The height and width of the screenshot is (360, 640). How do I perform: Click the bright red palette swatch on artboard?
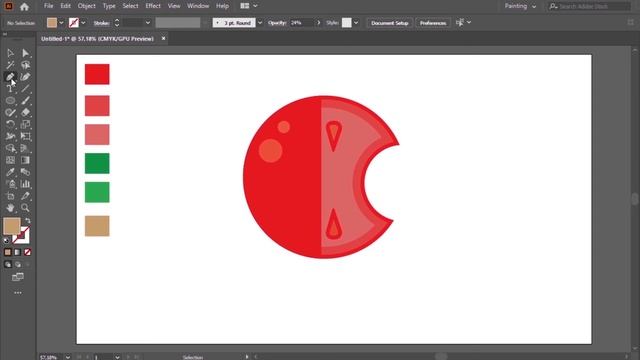[97, 74]
